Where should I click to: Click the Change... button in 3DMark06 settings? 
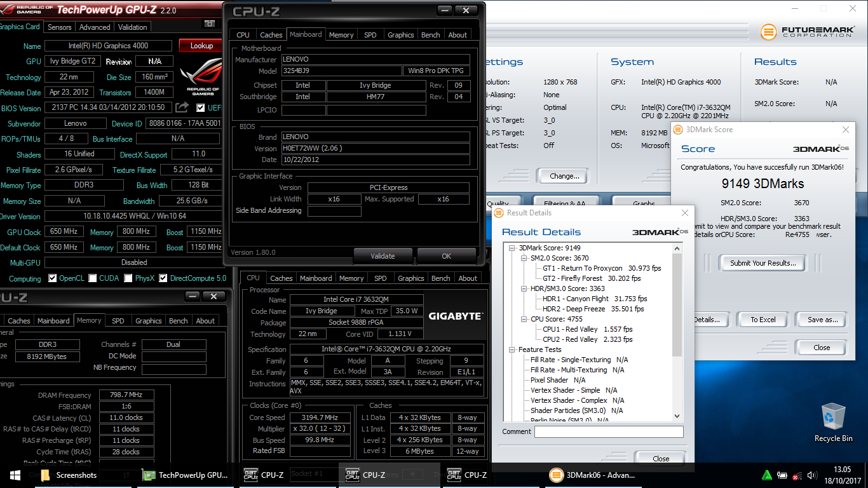564,176
